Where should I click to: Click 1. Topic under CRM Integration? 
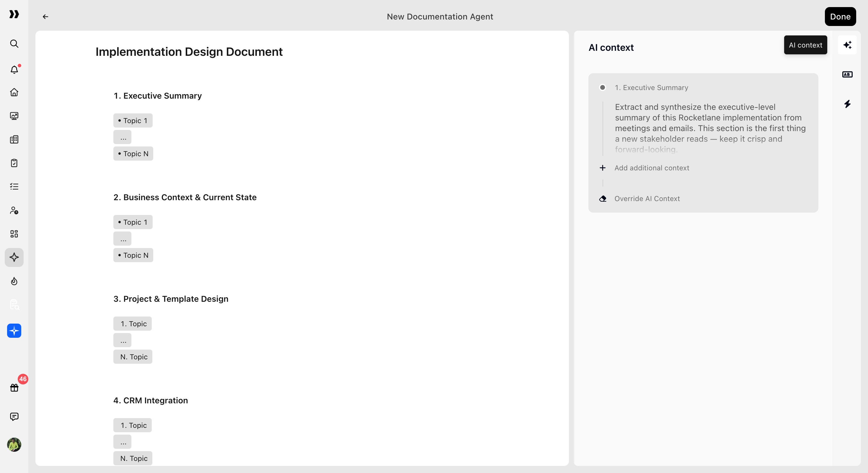(x=133, y=425)
